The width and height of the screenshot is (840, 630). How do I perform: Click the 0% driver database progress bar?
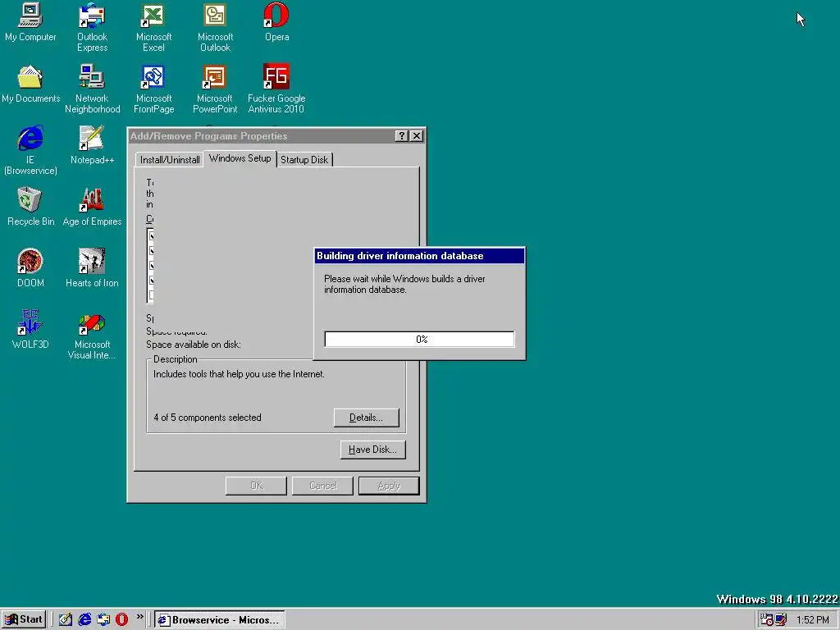(419, 339)
